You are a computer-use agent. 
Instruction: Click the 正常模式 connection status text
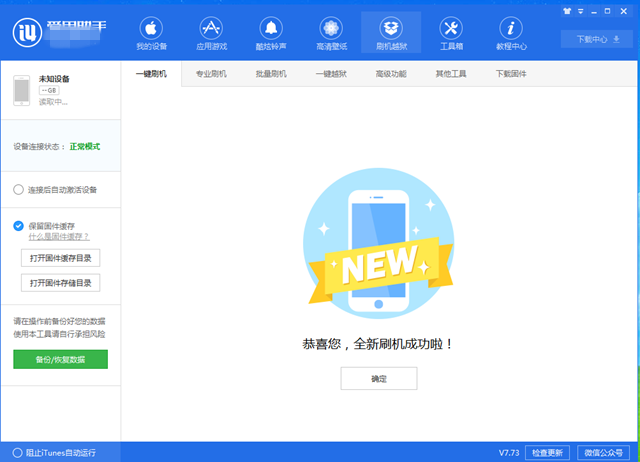pyautogui.click(x=85, y=147)
